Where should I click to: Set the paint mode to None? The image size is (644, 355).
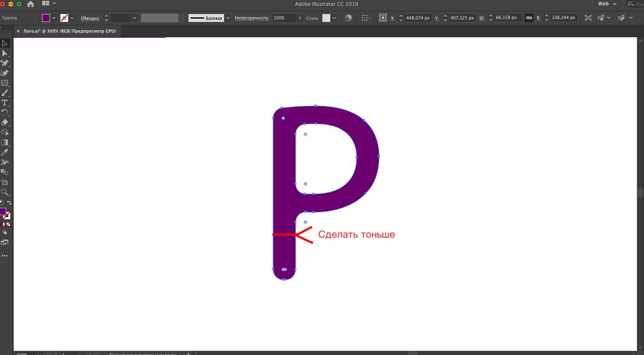pyautogui.click(x=8, y=224)
